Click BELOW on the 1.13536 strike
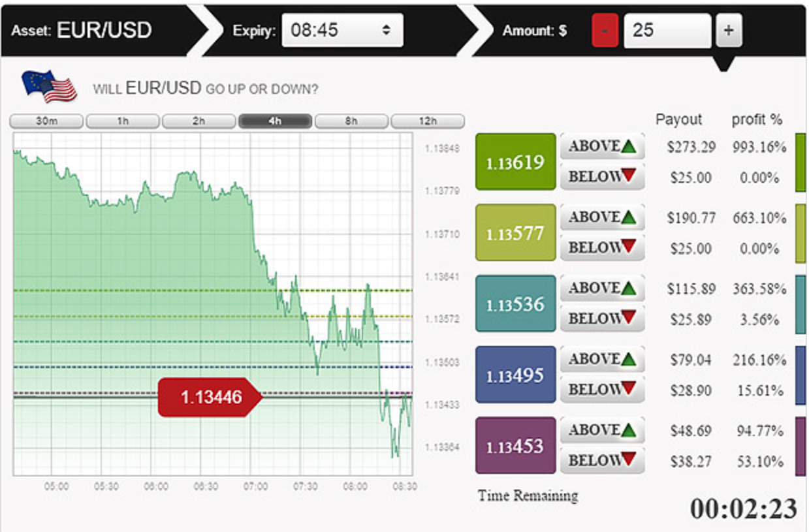 [x=601, y=319]
